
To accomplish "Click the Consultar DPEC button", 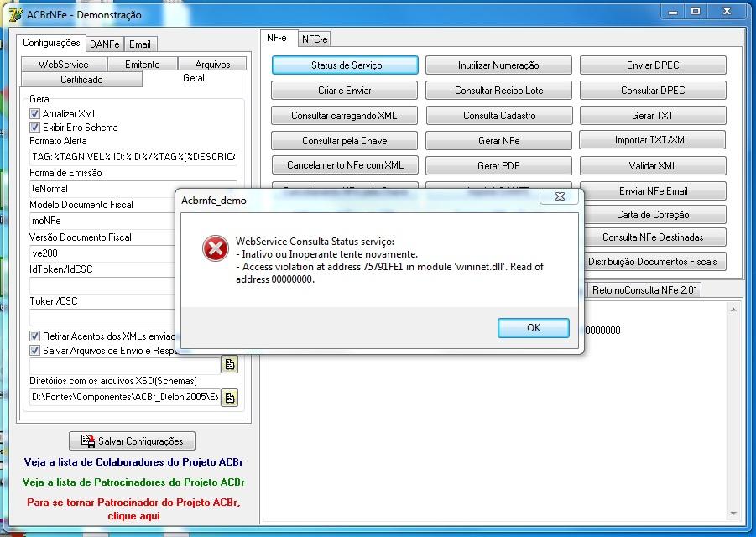I will point(653,90).
